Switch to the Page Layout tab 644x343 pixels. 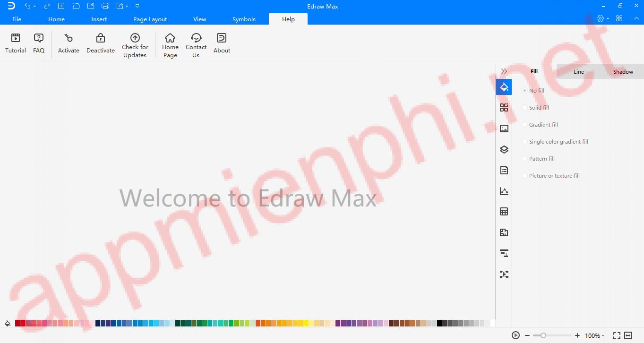[x=150, y=19]
